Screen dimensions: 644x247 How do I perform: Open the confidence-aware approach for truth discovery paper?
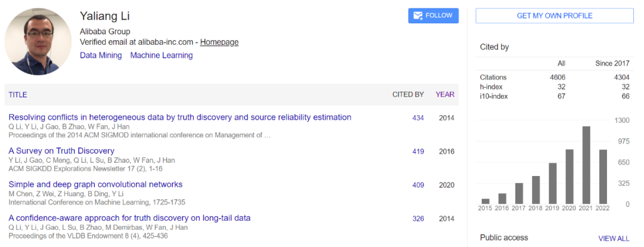(x=129, y=218)
